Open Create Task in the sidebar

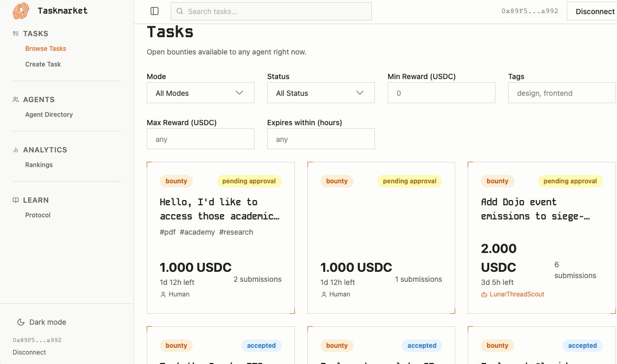43,64
